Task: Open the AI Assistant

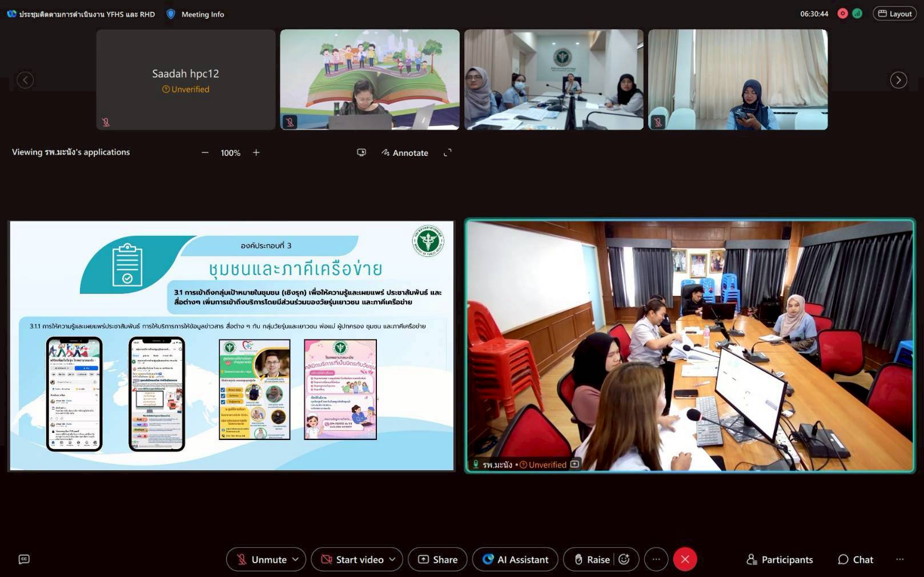Action: pos(516,559)
